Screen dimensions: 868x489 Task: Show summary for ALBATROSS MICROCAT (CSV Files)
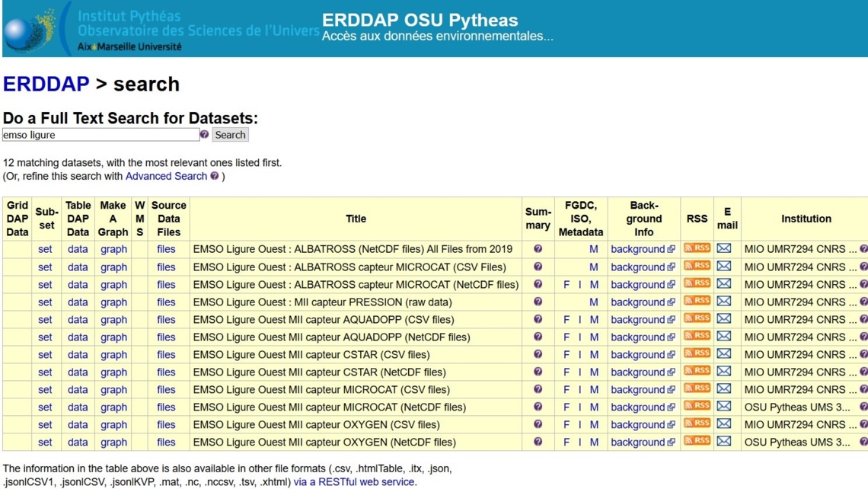coord(538,267)
